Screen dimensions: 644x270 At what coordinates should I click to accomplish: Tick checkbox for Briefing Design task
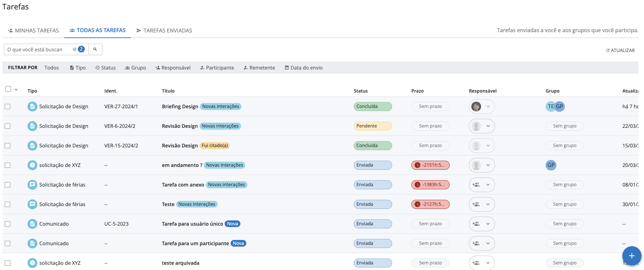point(8,107)
